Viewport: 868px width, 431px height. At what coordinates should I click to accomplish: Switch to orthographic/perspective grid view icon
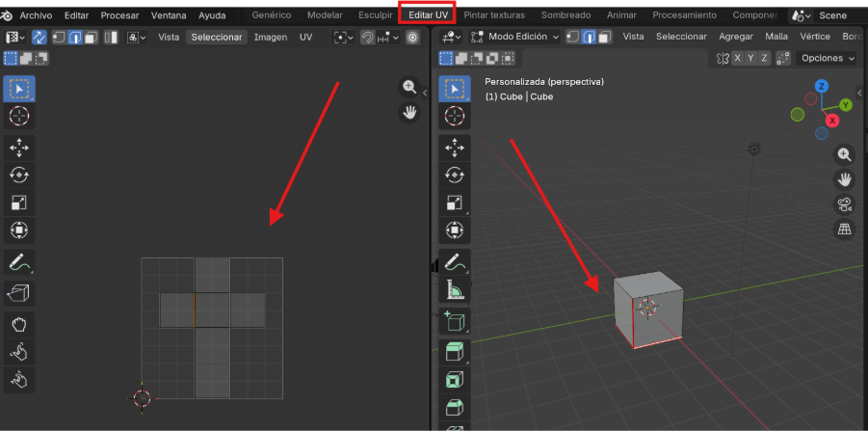point(844,229)
